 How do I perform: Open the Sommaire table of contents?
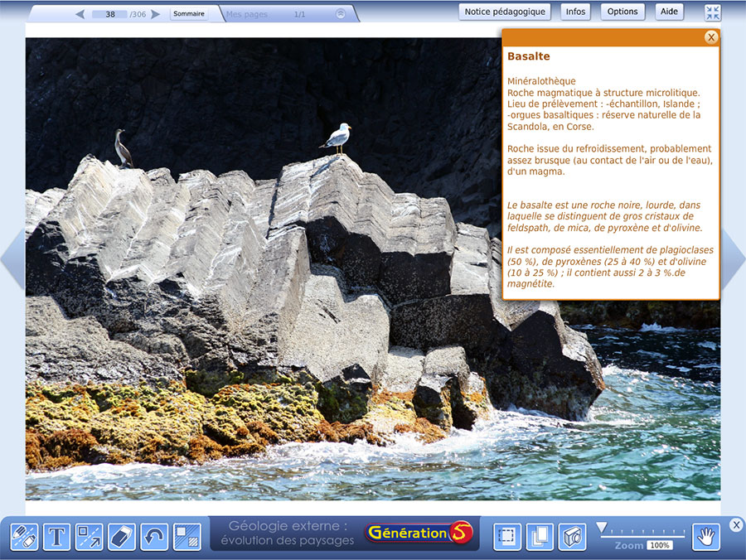pos(189,14)
